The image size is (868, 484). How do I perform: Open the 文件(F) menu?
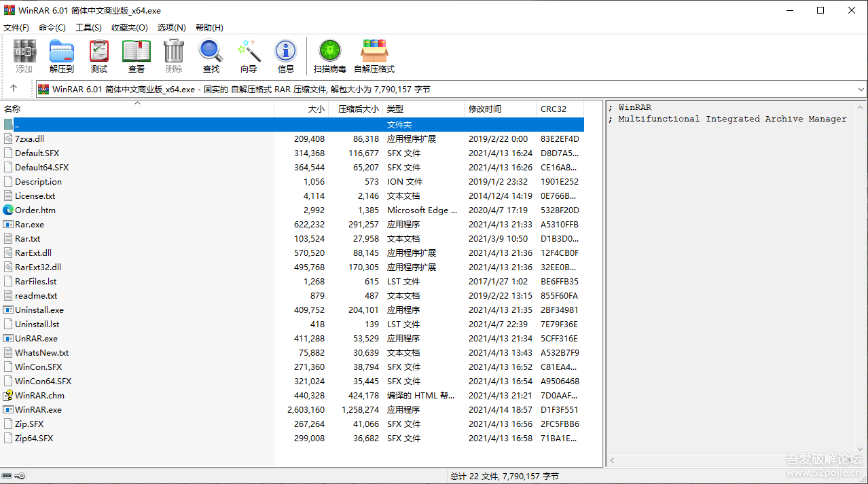(x=16, y=28)
